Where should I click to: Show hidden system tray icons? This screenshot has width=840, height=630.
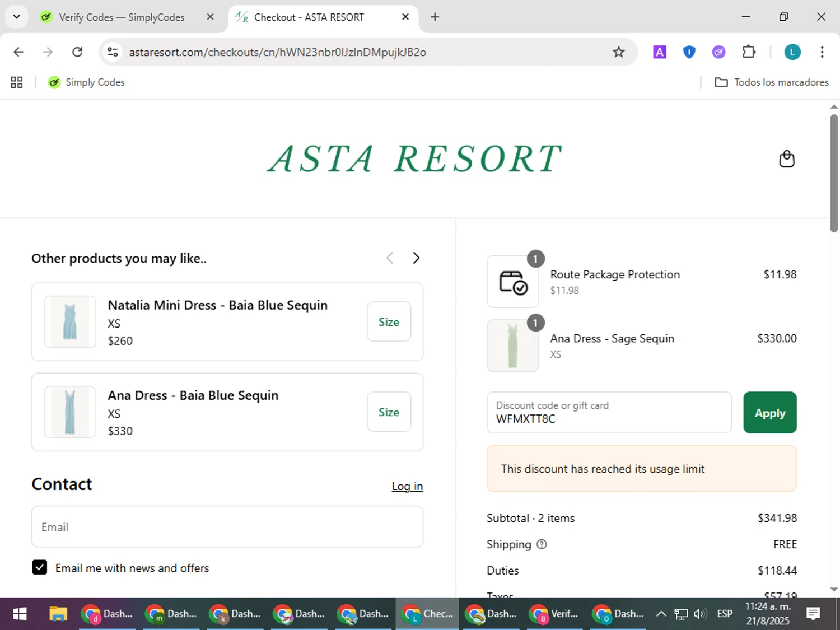pos(661,614)
